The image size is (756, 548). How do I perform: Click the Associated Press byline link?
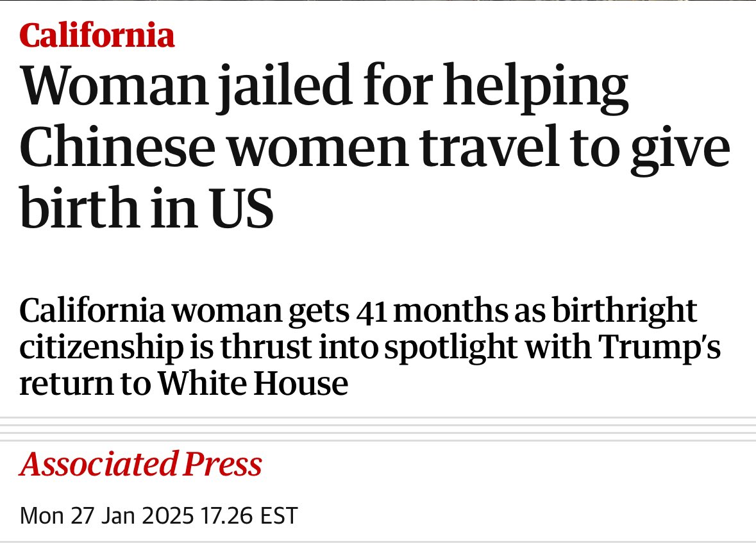pos(140,464)
